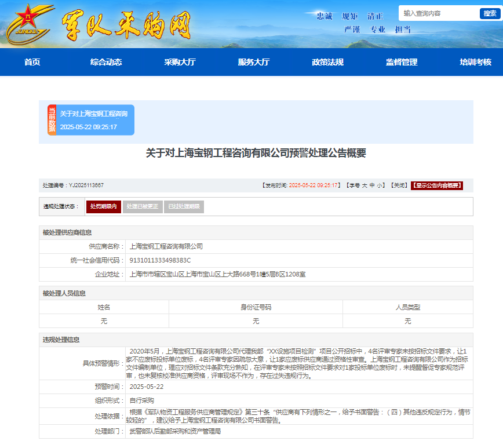
Task: Click the 被处理供应商信息 section header
Action: pyautogui.click(x=256, y=232)
